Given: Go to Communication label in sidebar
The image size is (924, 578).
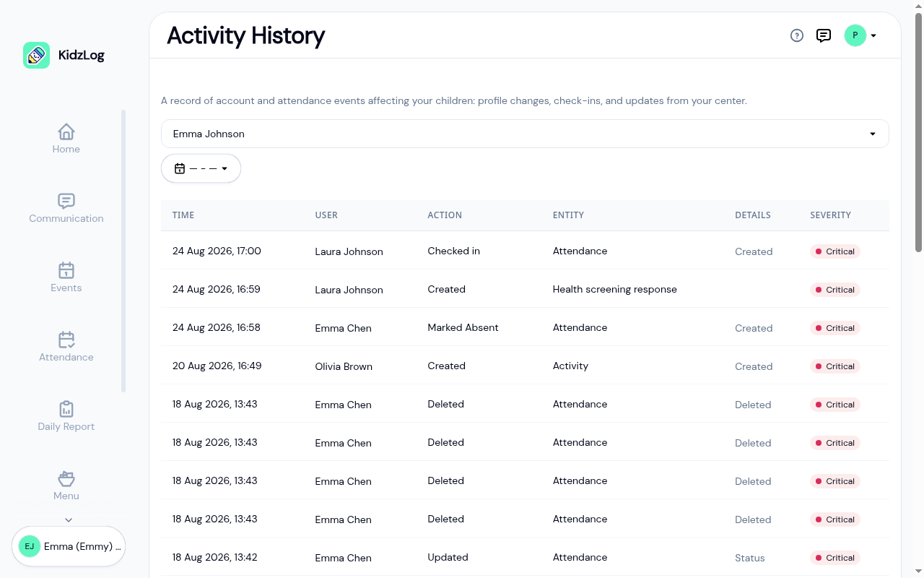Looking at the screenshot, I should (x=66, y=218).
